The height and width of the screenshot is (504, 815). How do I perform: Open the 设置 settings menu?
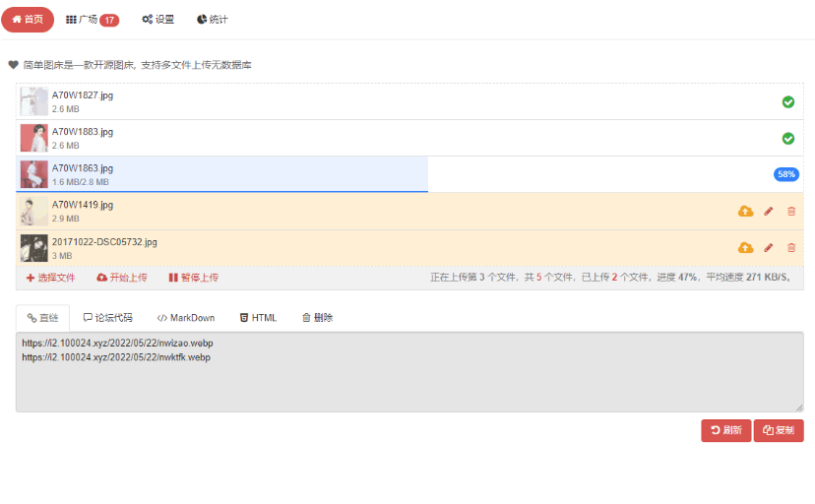click(158, 20)
